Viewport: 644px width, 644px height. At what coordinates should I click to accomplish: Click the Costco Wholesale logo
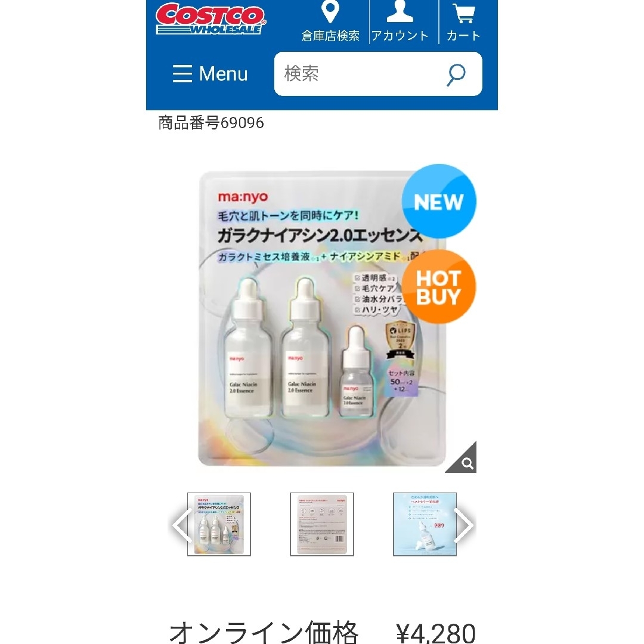(x=210, y=19)
